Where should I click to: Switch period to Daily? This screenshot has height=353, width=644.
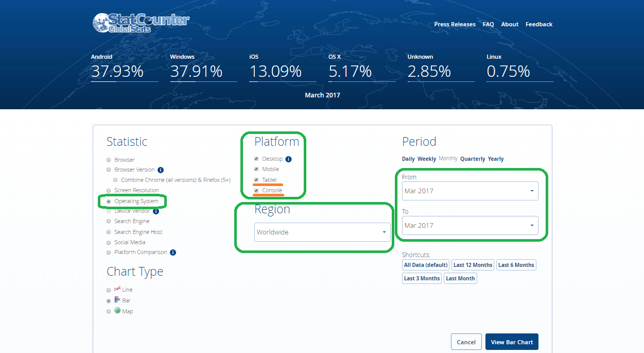(x=408, y=159)
